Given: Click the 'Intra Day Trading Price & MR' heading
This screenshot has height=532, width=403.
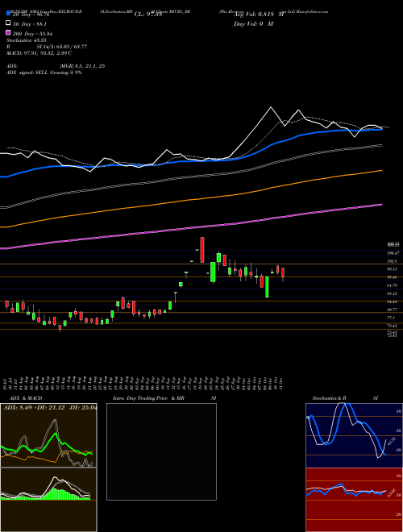Looking at the screenshot, I should coord(148,398).
